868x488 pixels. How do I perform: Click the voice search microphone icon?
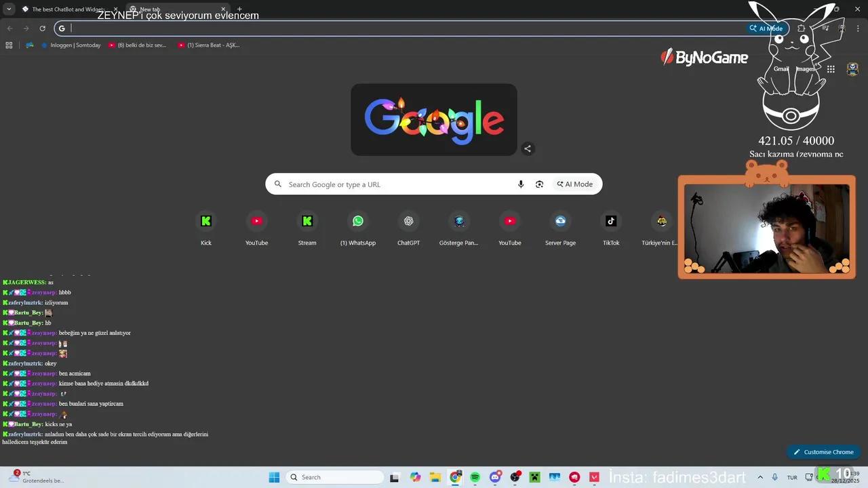(521, 184)
